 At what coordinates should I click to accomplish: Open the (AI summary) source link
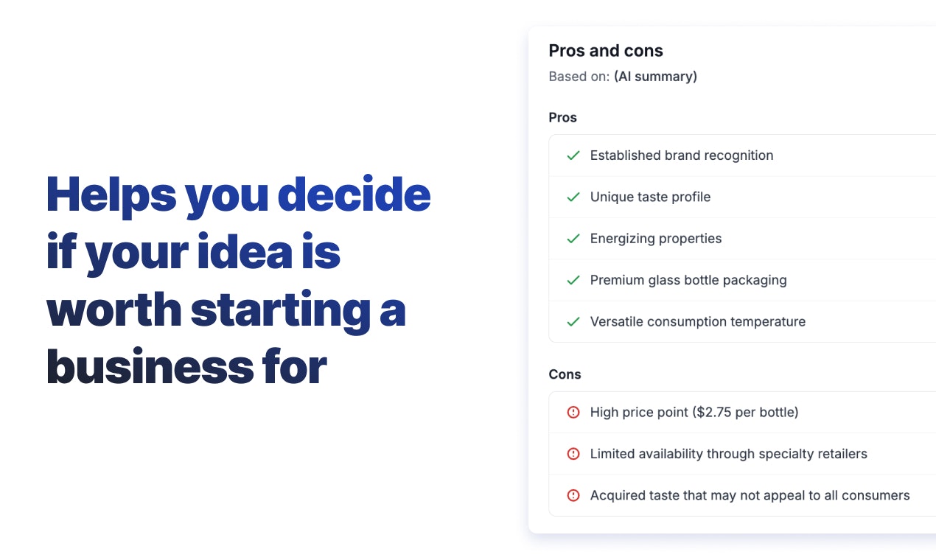tap(655, 77)
